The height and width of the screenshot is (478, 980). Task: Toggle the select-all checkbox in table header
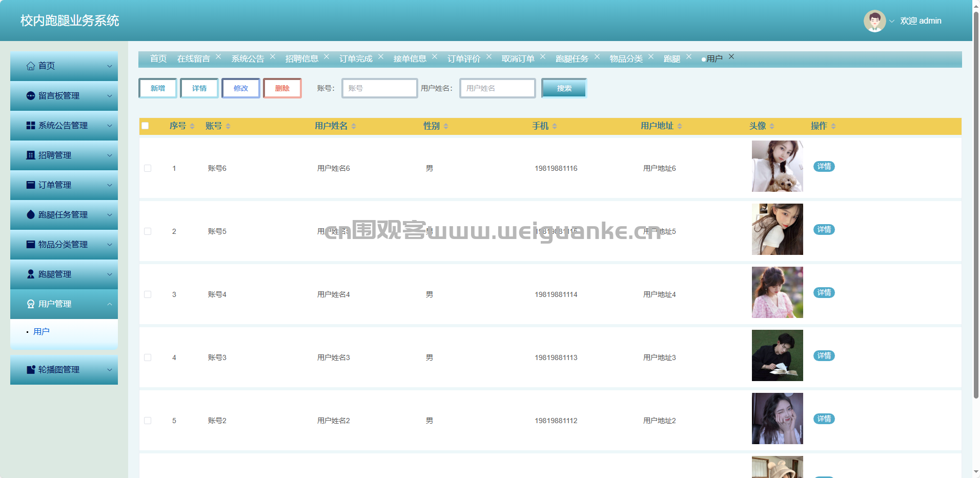[x=145, y=126]
